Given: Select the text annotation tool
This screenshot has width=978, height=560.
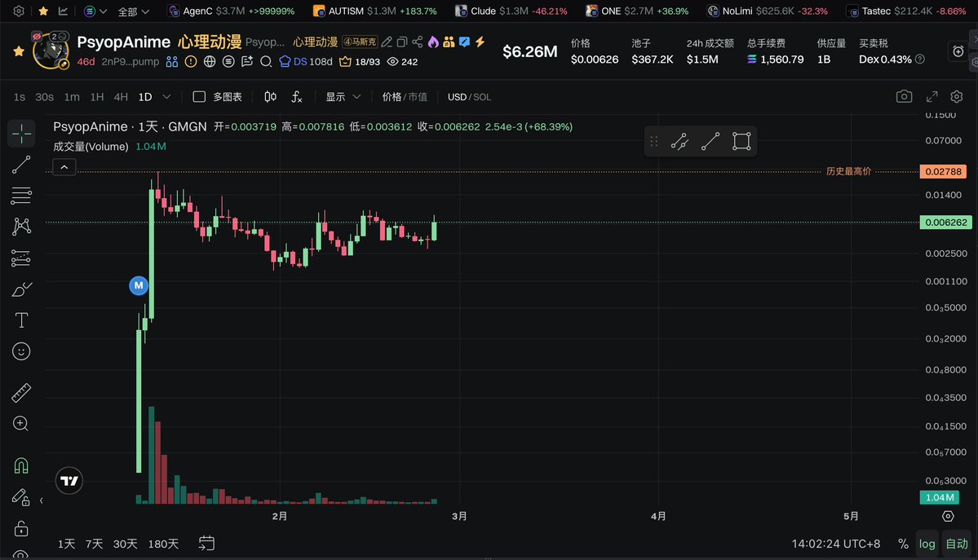Looking at the screenshot, I should (21, 320).
